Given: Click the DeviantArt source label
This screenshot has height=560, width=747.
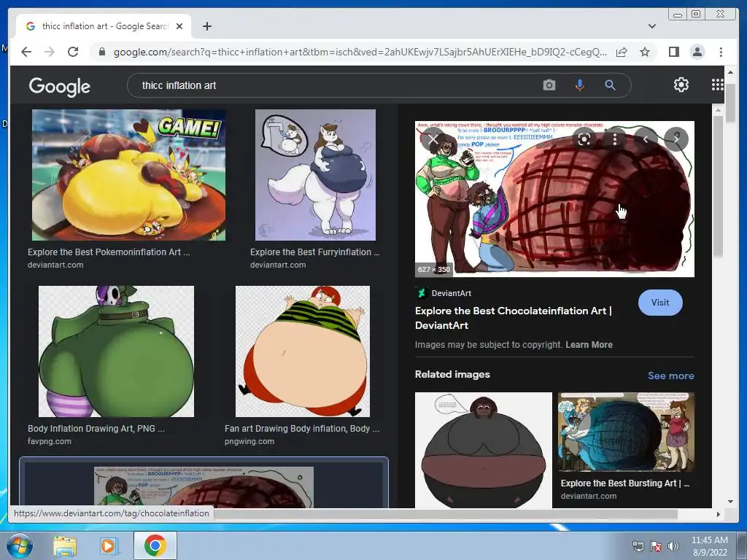Looking at the screenshot, I should (451, 293).
